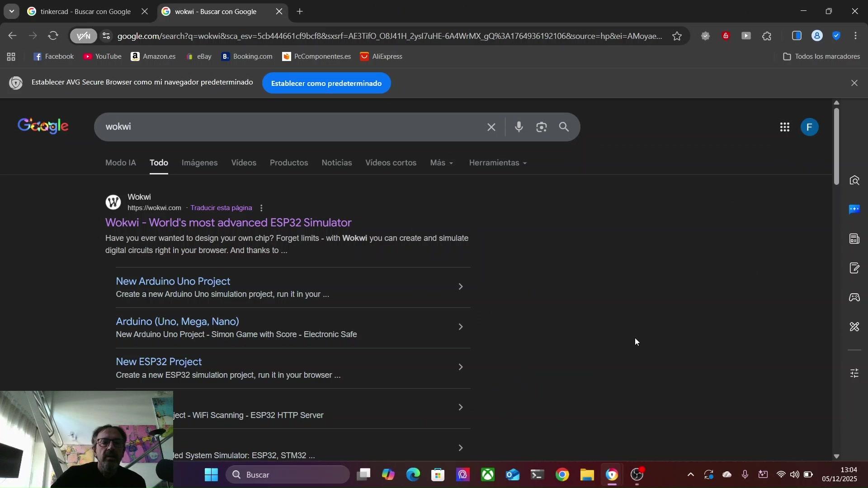Switch to the Imágenes tab
Image resolution: width=868 pixels, height=488 pixels.
[199, 163]
